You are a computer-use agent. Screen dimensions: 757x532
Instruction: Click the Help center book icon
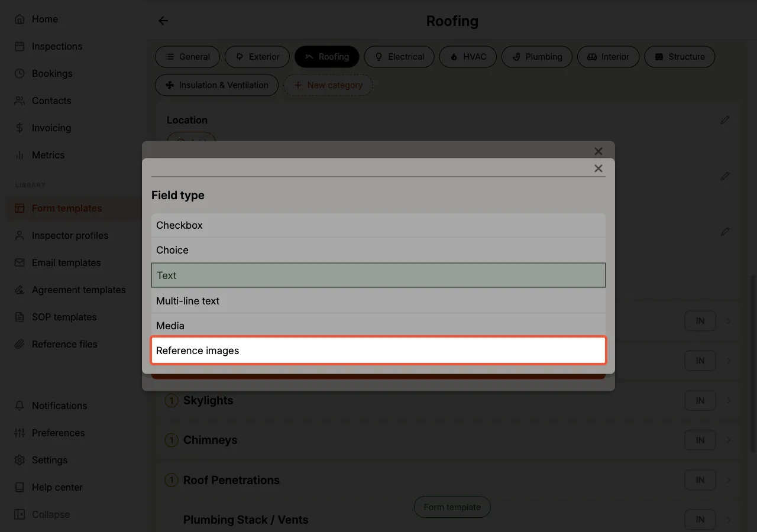pyautogui.click(x=20, y=487)
